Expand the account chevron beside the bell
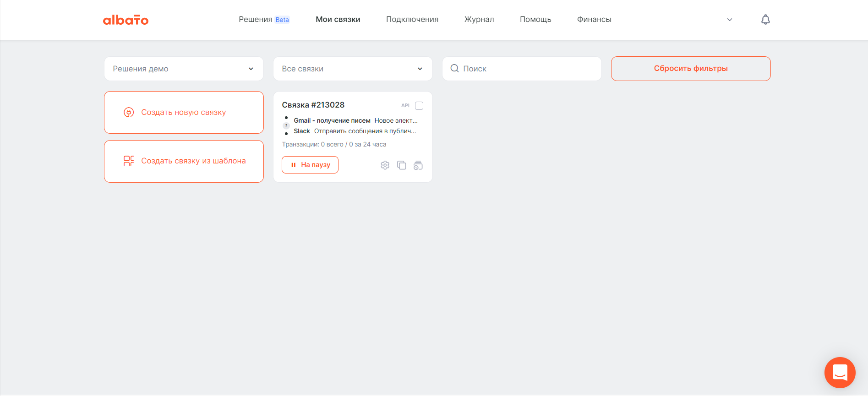 coord(730,20)
